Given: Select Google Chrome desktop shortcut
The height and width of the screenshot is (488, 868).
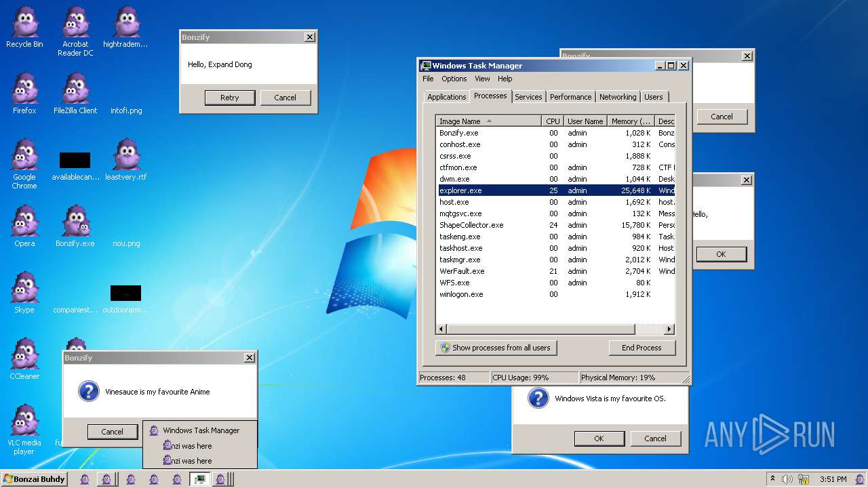Looking at the screenshot, I should click(x=24, y=164).
